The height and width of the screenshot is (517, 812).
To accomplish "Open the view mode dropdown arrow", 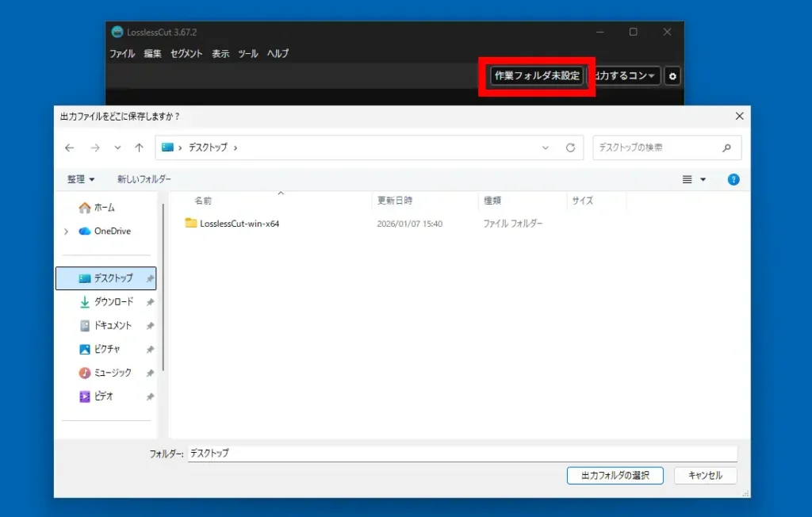I will click(702, 179).
